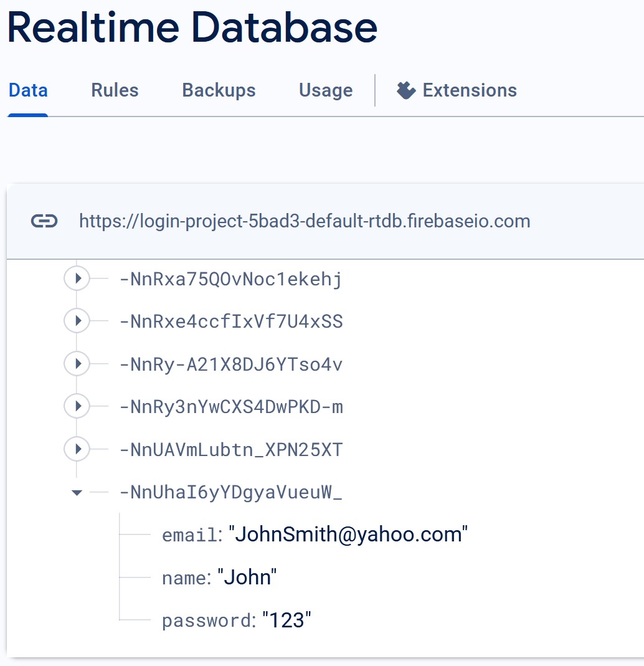Select the Data tab

click(28, 90)
